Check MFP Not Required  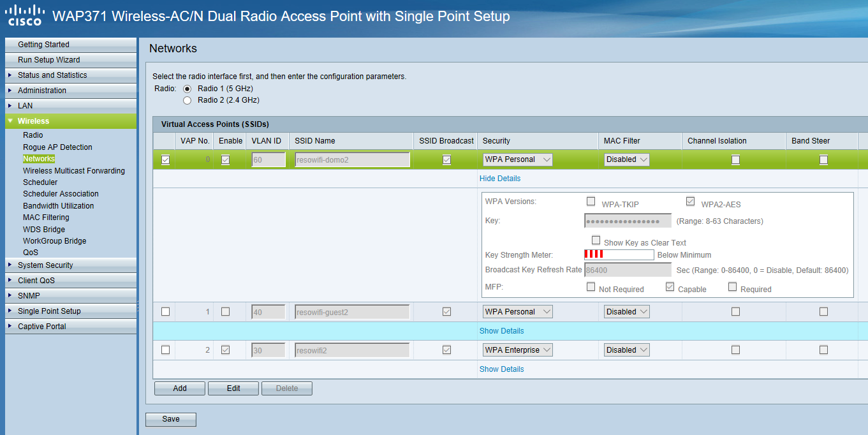click(591, 287)
